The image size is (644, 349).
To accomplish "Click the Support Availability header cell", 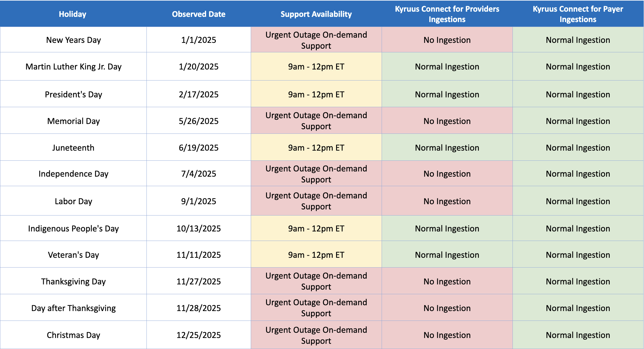I will (x=316, y=14).
